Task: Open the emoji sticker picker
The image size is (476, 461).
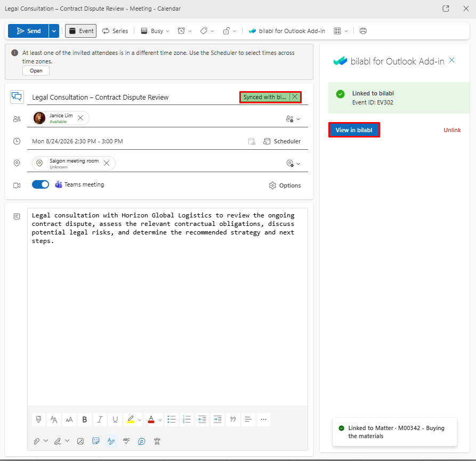Action: point(95,441)
